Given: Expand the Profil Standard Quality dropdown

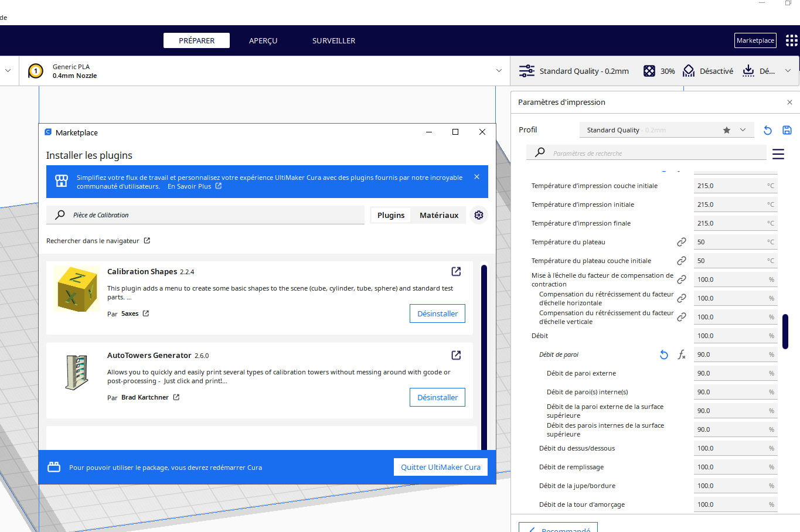Looking at the screenshot, I should (x=743, y=130).
